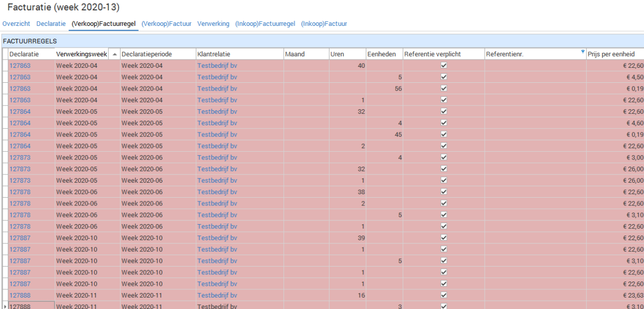The image size is (644, 309).
Task: Open Testbedrijf bv link in first row
Action: coord(217,66)
